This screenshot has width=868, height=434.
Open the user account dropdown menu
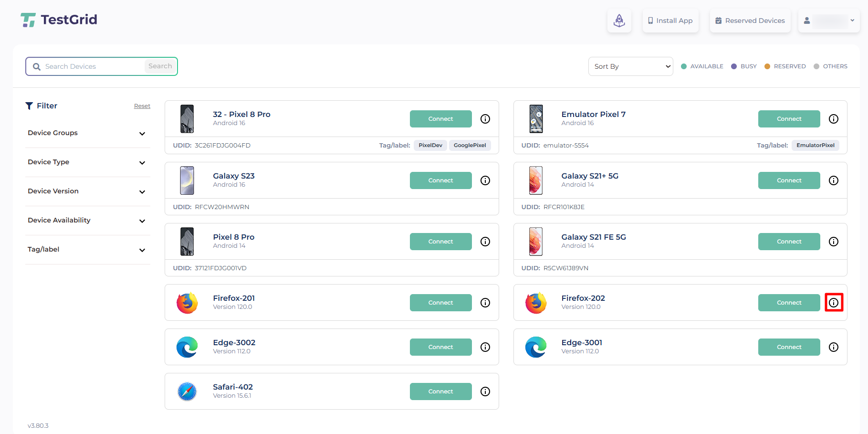(828, 21)
